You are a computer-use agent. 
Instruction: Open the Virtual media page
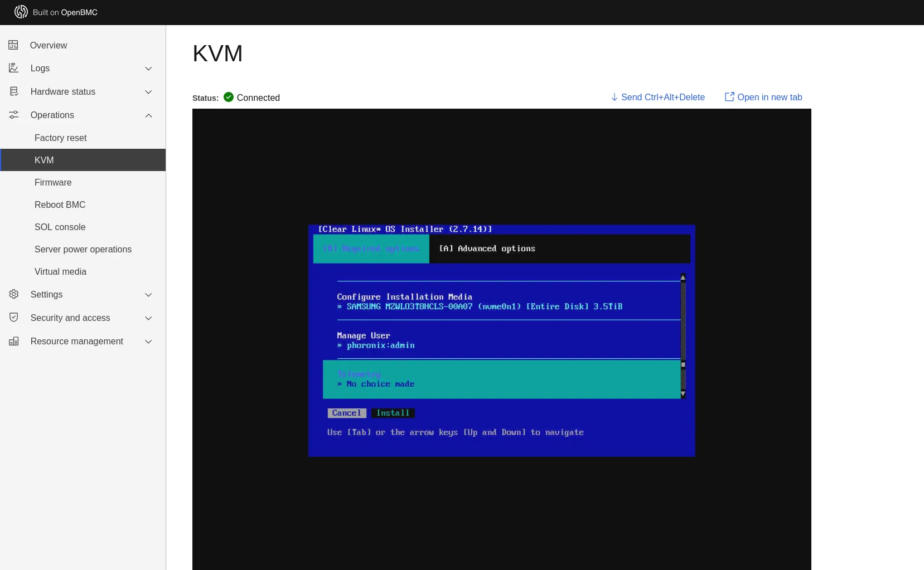coord(83,271)
